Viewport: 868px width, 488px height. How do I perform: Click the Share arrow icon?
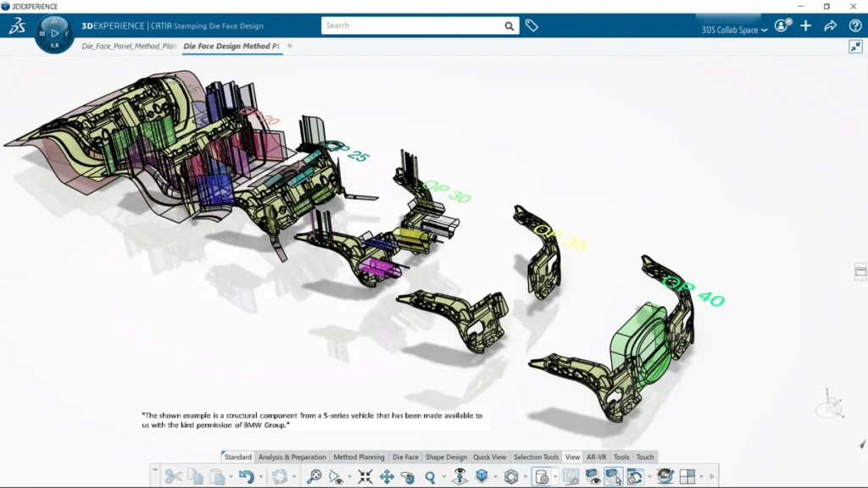point(831,25)
